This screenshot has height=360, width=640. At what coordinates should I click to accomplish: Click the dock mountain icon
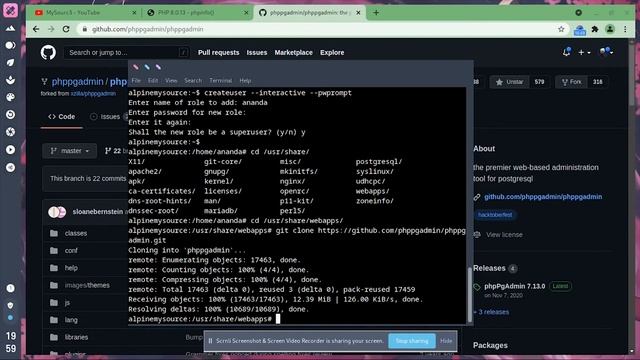coord(10,28)
